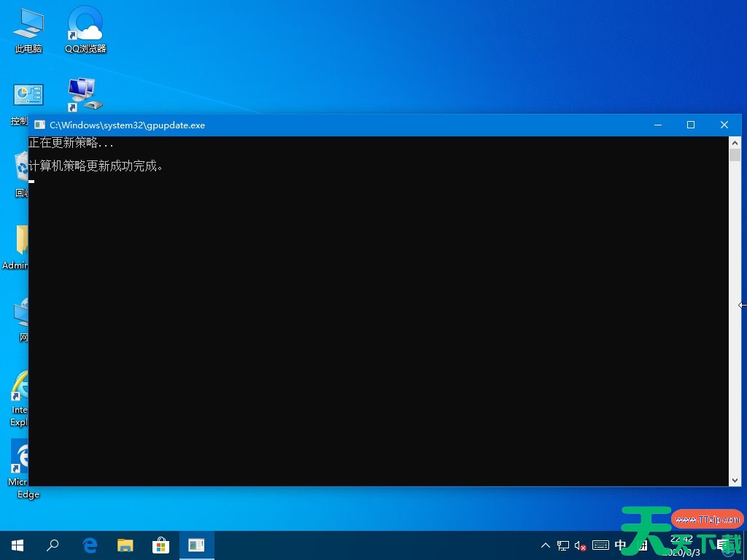747x560 pixels.
Task: Open the 此电脑 desktop icon
Action: tap(28, 26)
